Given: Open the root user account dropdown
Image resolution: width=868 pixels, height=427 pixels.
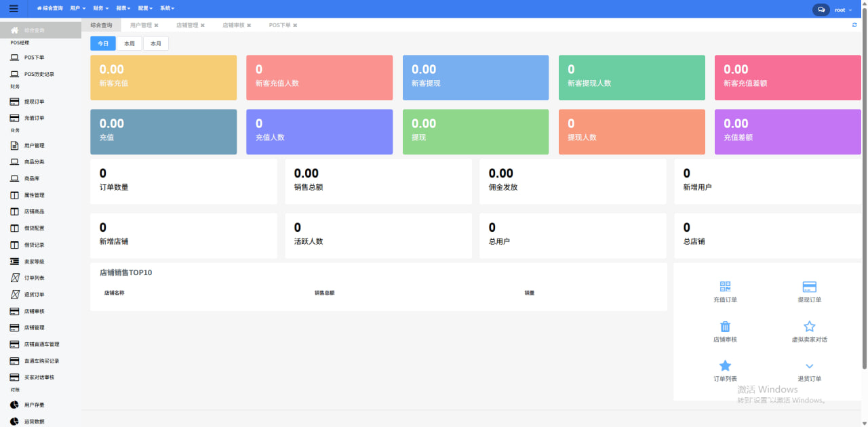Looking at the screenshot, I should 843,10.
